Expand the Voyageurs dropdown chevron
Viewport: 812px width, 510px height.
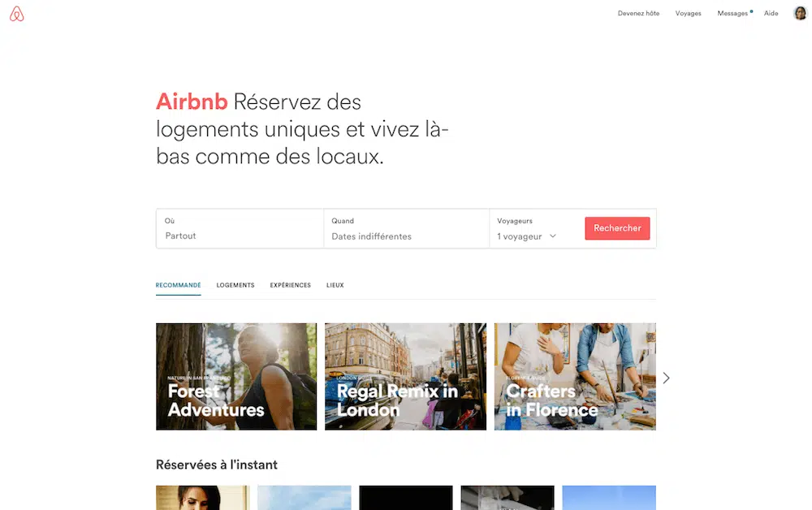point(552,236)
